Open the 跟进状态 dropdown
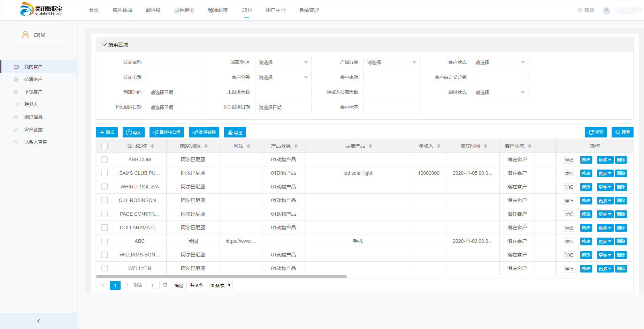The height and width of the screenshot is (329, 644). 500,92
